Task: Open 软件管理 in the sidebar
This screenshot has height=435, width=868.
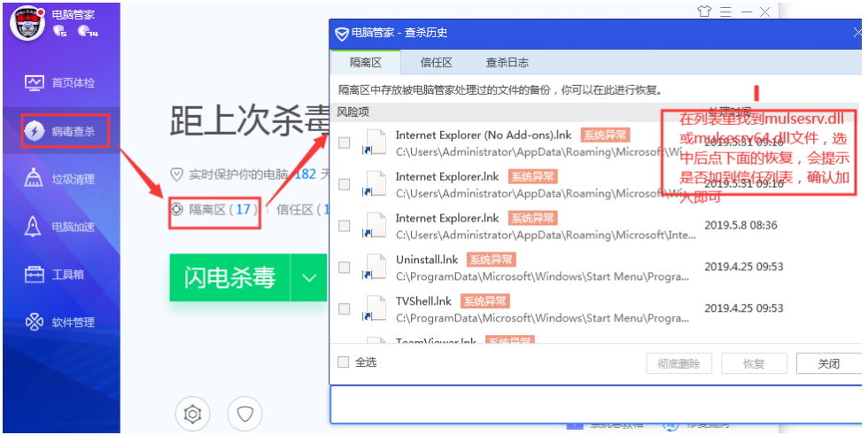Action: pyautogui.click(x=60, y=322)
